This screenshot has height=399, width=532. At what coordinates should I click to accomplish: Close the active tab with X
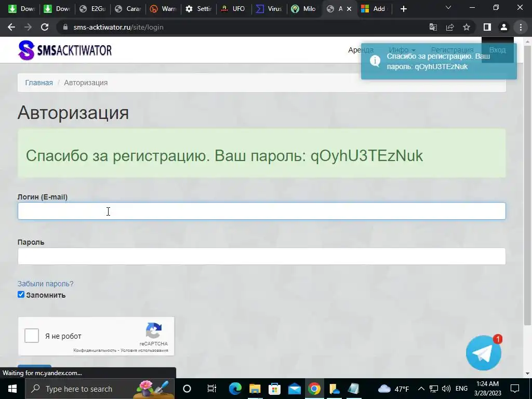(x=349, y=9)
